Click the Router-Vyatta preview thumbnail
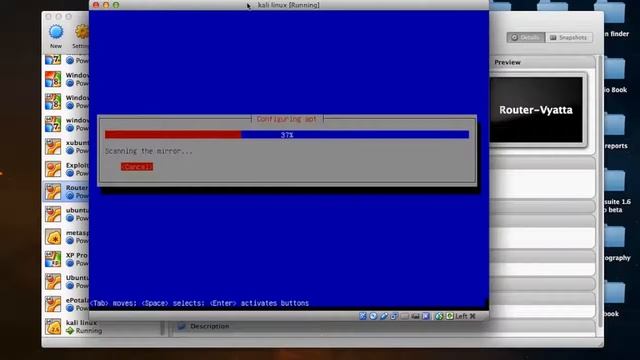 (536, 110)
